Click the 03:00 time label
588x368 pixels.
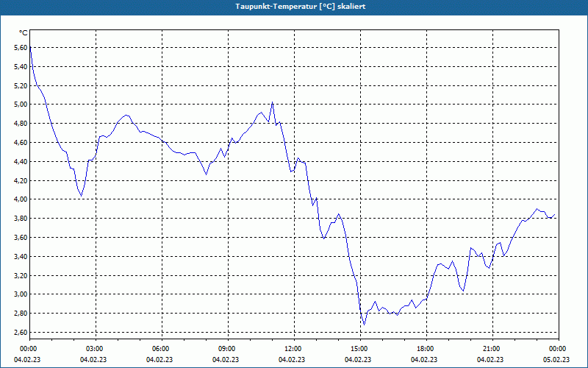point(95,349)
